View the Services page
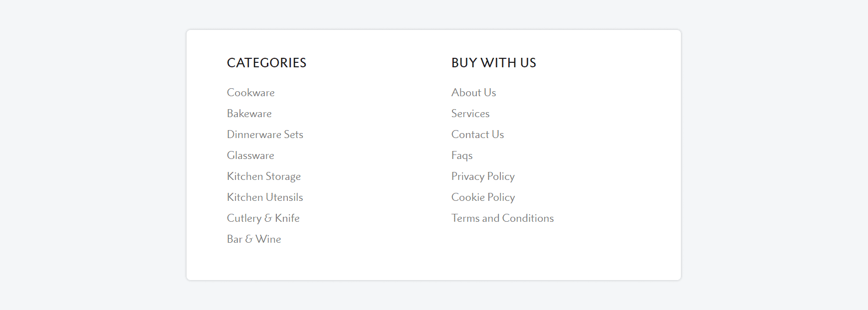This screenshot has width=868, height=310. pos(470,114)
